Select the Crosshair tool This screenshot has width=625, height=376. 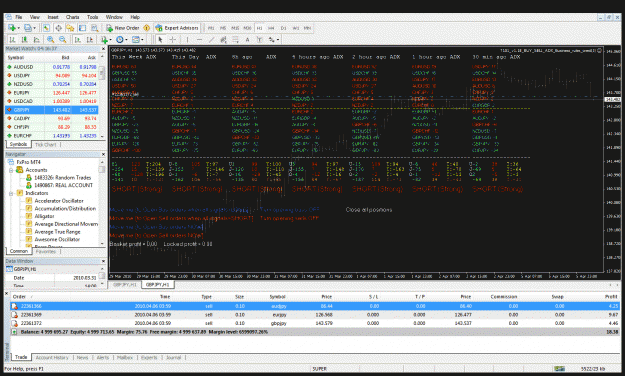coord(173,39)
